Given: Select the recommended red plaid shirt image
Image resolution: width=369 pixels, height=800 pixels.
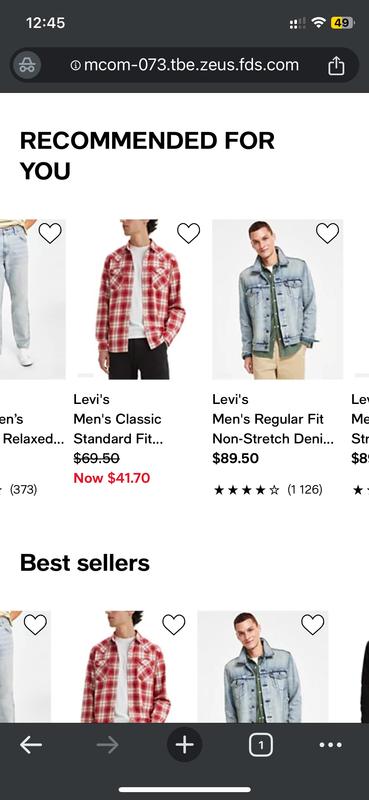Looking at the screenshot, I should [139, 299].
